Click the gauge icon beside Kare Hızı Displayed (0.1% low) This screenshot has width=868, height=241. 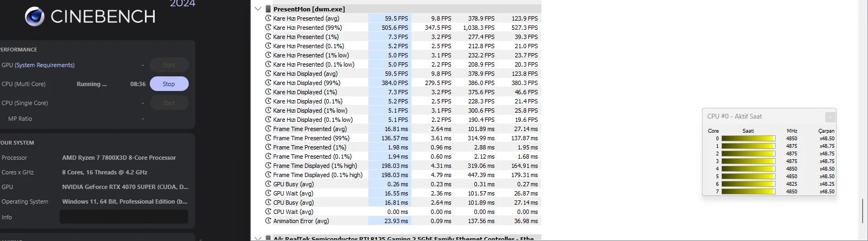(x=268, y=120)
